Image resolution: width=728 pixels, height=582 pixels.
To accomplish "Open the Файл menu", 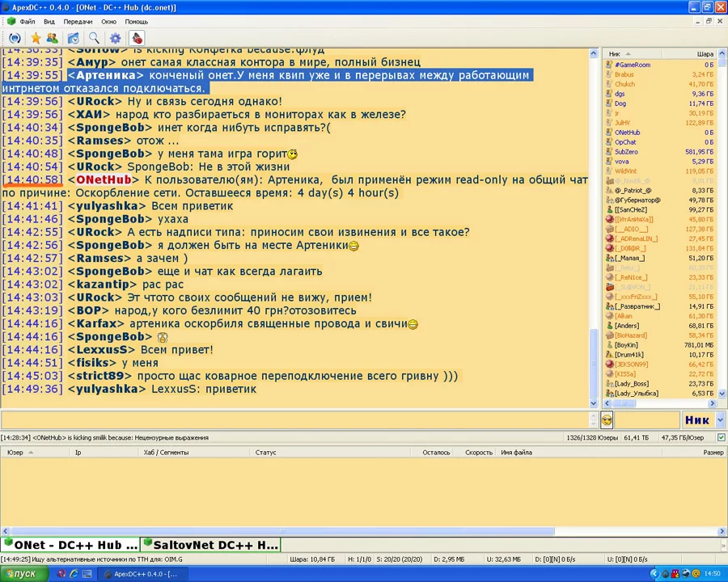I will click(x=27, y=22).
